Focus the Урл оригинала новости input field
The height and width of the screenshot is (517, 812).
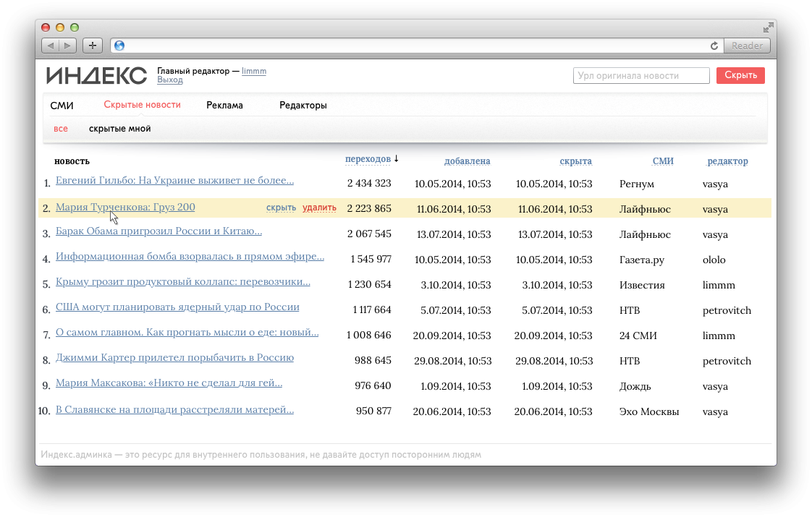point(640,75)
